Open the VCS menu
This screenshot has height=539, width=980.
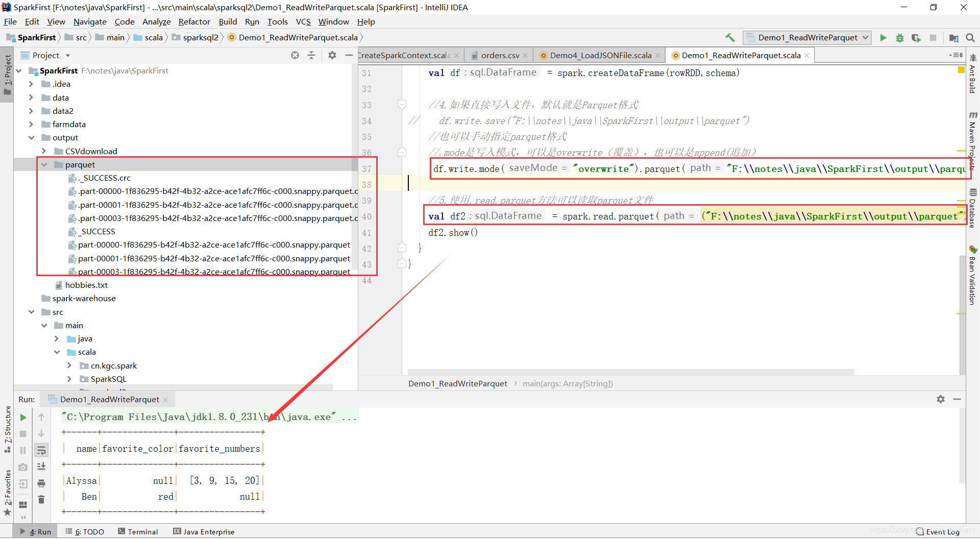pos(303,21)
